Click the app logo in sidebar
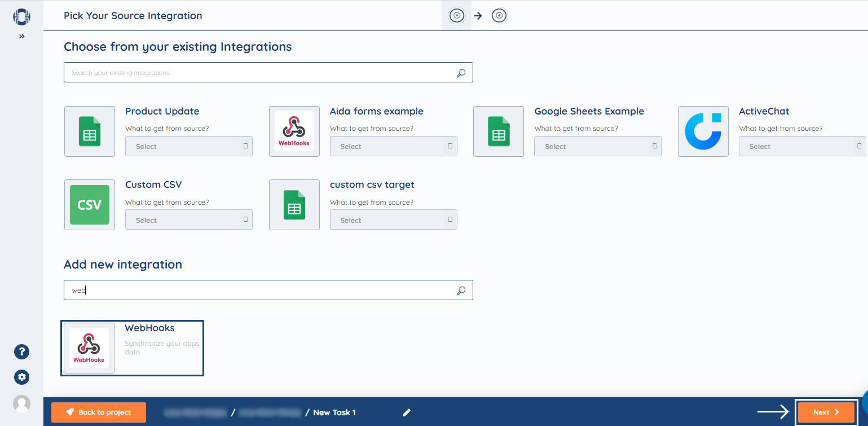 pos(21,16)
